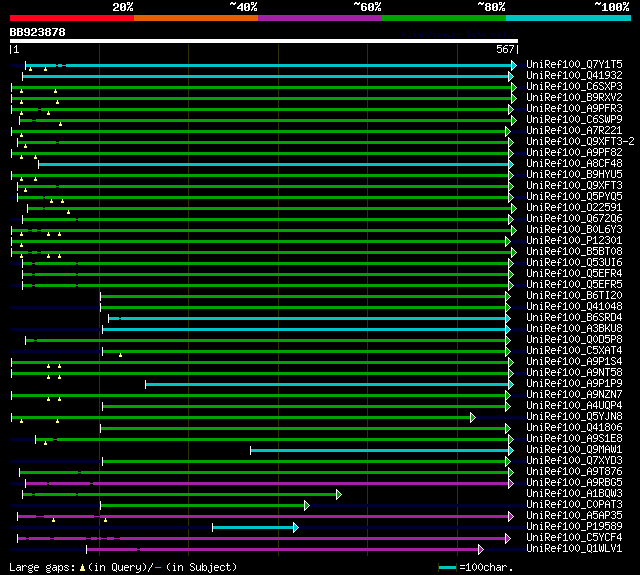Click the red 20% identity legend segment
This screenshot has height=575, width=640.
coord(72,18)
